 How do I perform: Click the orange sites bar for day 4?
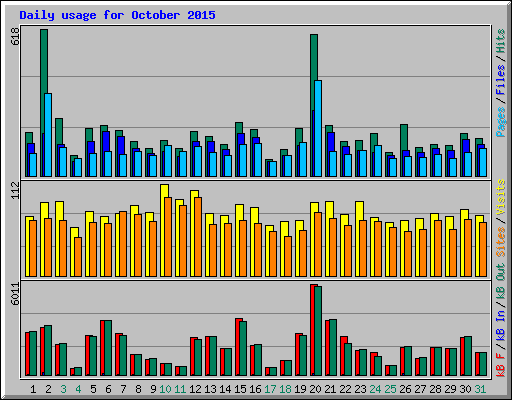click(x=78, y=257)
